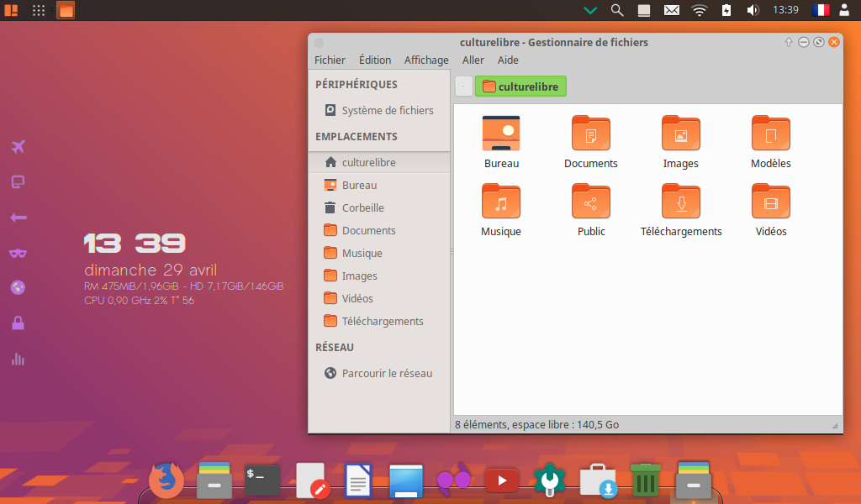861x504 pixels.
Task: Click the Wi-Fi icon in top panel
Action: (700, 10)
